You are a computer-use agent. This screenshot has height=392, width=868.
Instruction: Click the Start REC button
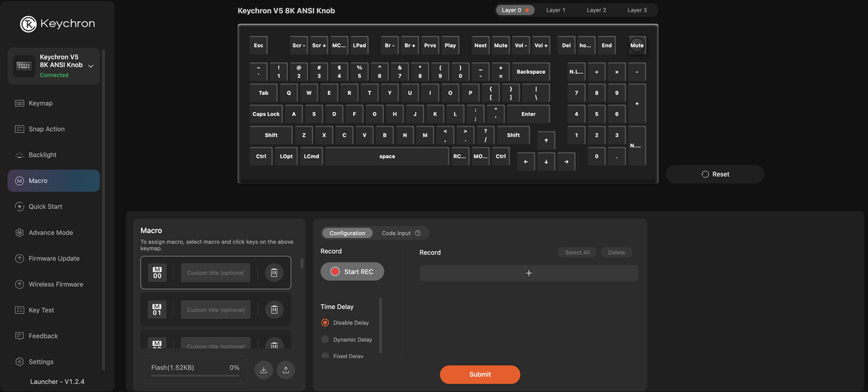tap(352, 271)
